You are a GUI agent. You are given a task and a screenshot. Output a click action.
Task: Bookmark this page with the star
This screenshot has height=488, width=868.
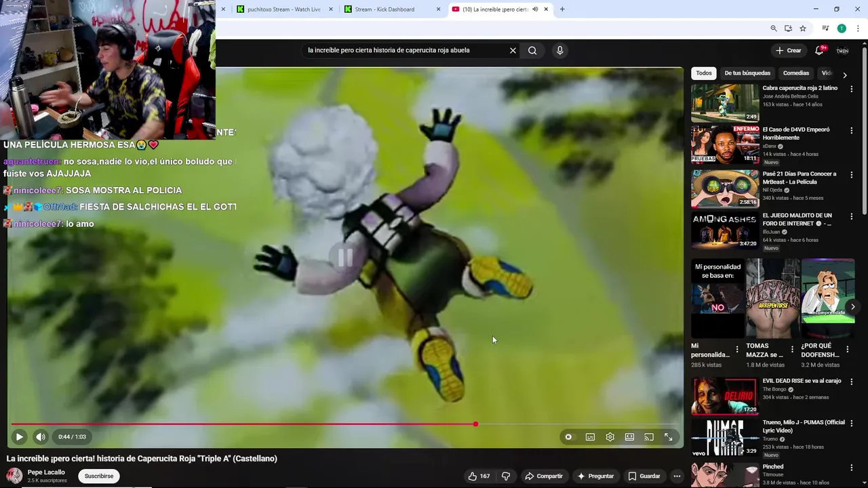point(803,28)
